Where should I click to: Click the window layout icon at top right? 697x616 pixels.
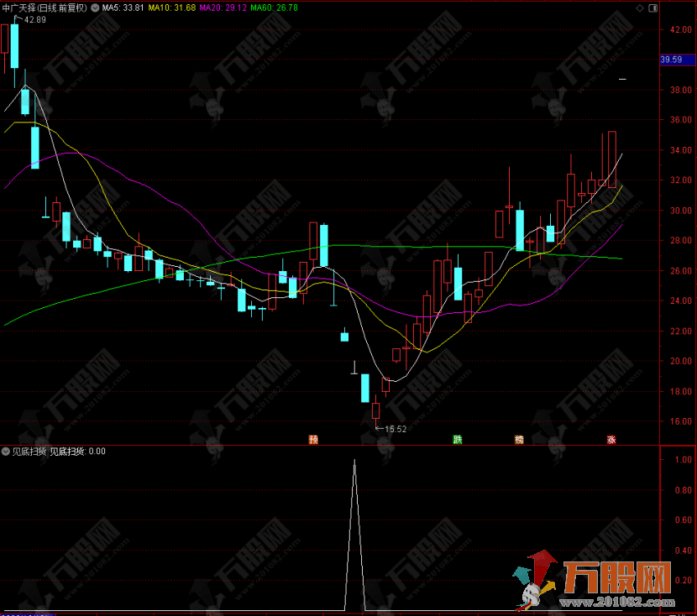pos(653,8)
